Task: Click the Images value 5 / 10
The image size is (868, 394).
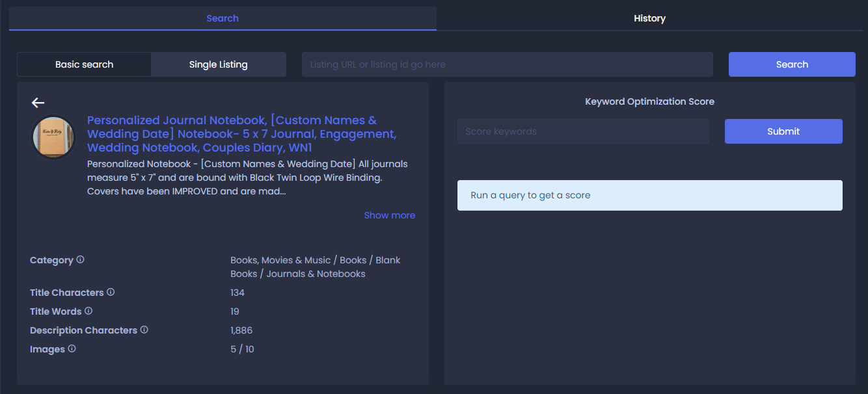Action: click(x=242, y=349)
